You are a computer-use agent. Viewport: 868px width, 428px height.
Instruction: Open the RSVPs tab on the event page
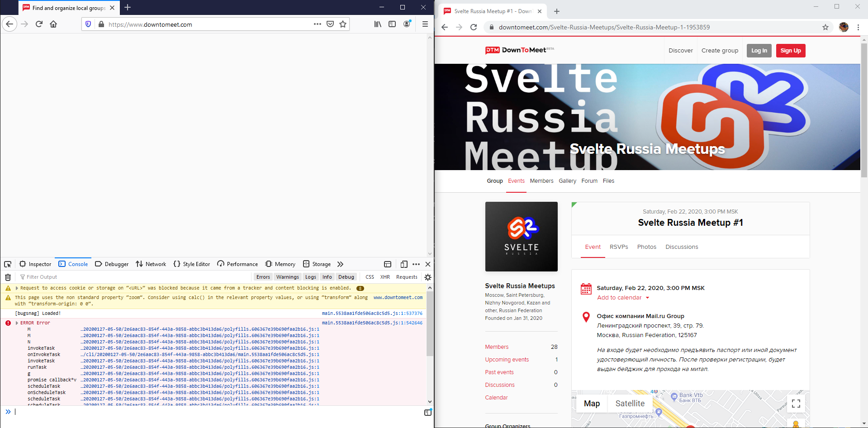(619, 247)
